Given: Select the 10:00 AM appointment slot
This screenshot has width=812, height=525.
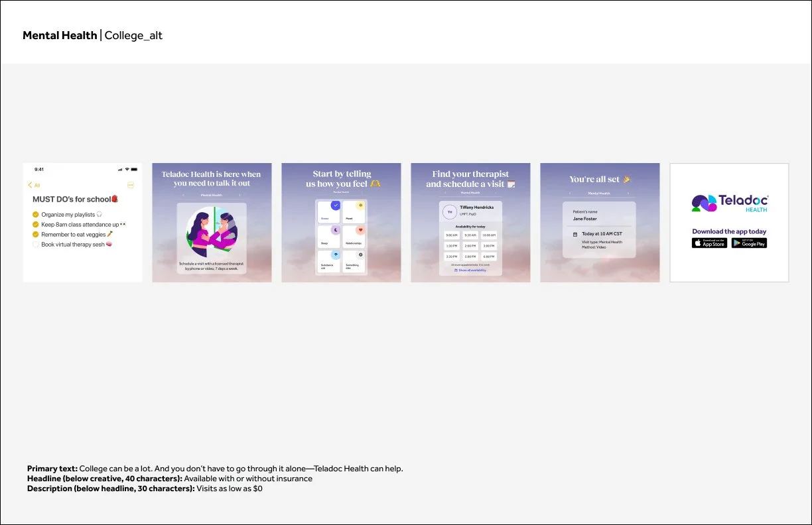Looking at the screenshot, I should coord(489,235).
